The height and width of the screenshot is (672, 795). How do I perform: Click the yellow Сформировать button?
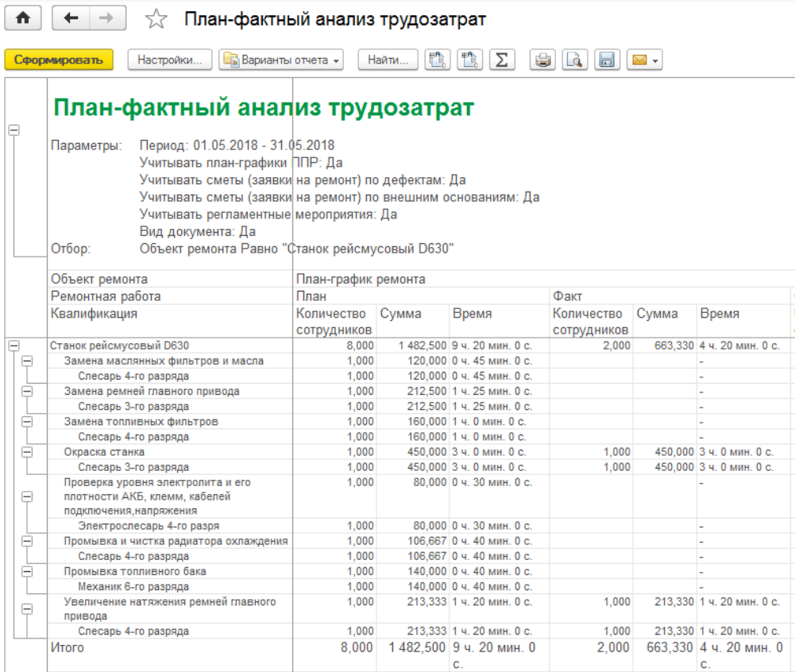[59, 60]
